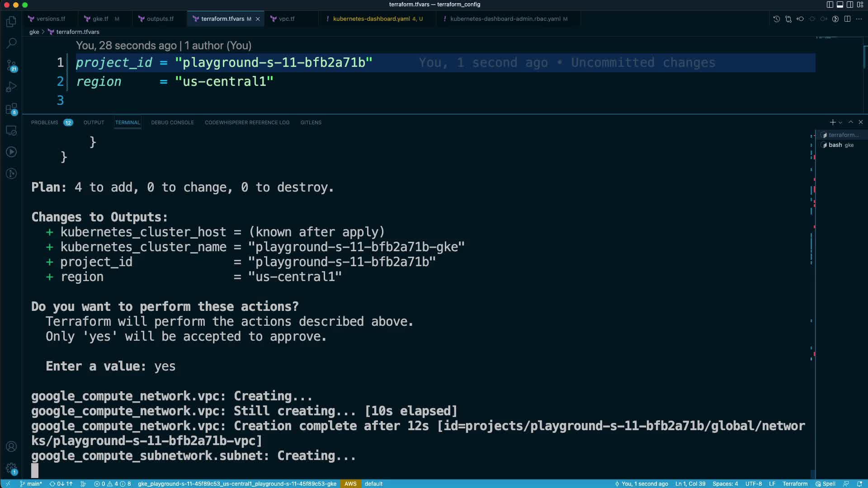
Task: Select the bash gke terminal
Action: click(840, 145)
